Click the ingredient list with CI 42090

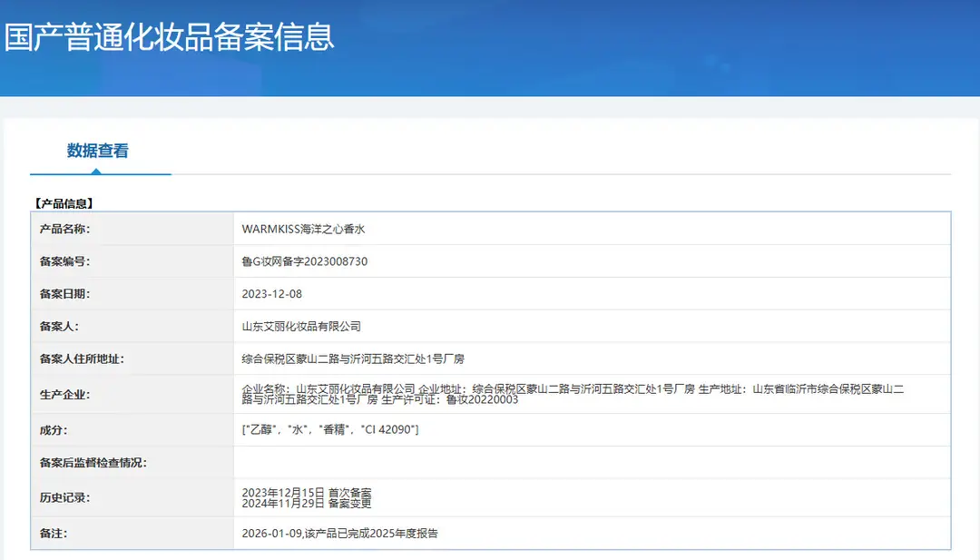(x=330, y=429)
